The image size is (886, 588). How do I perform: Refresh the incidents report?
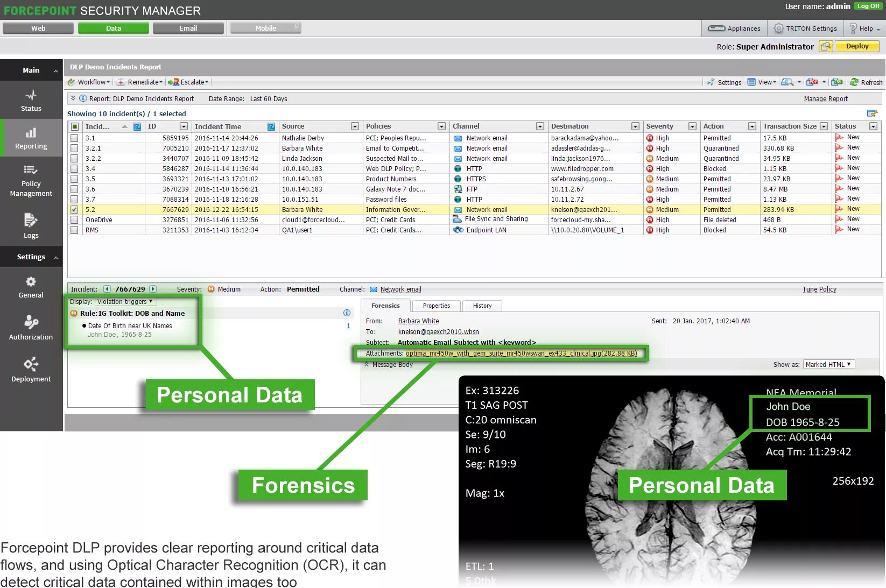pos(866,82)
